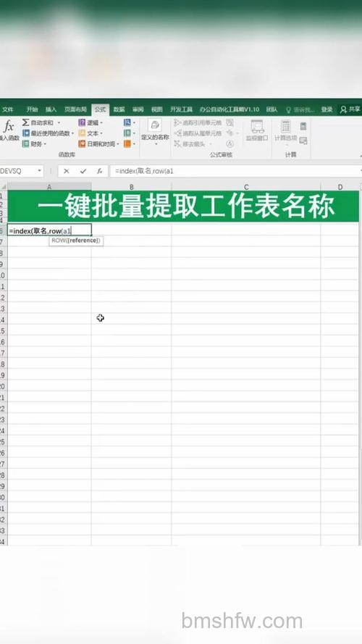Expand the Remove Arrows dropdown arrow
The image size is (362, 644).
[x=211, y=144]
